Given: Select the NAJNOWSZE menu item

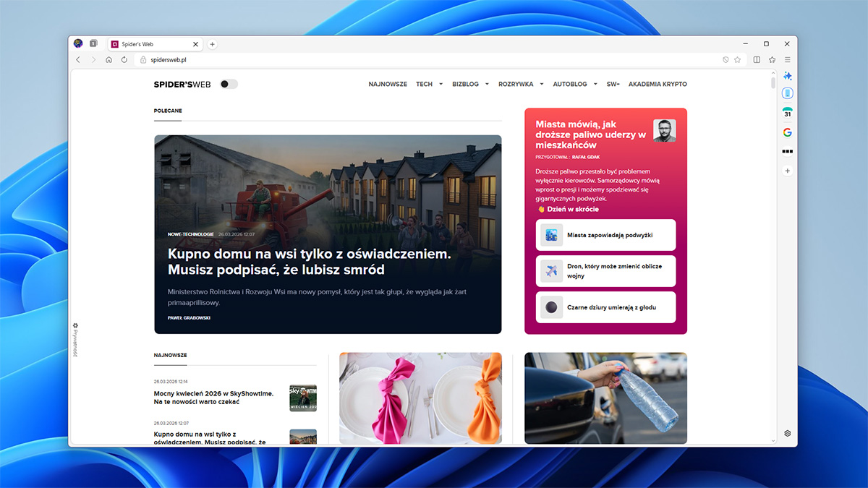Looking at the screenshot, I should (388, 84).
